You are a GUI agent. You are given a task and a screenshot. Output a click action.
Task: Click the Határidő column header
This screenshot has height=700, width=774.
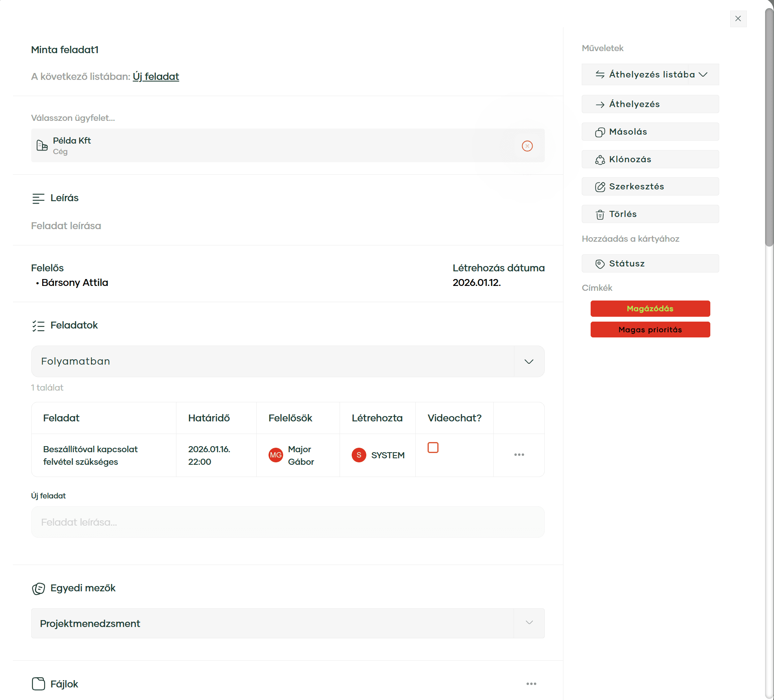209,418
